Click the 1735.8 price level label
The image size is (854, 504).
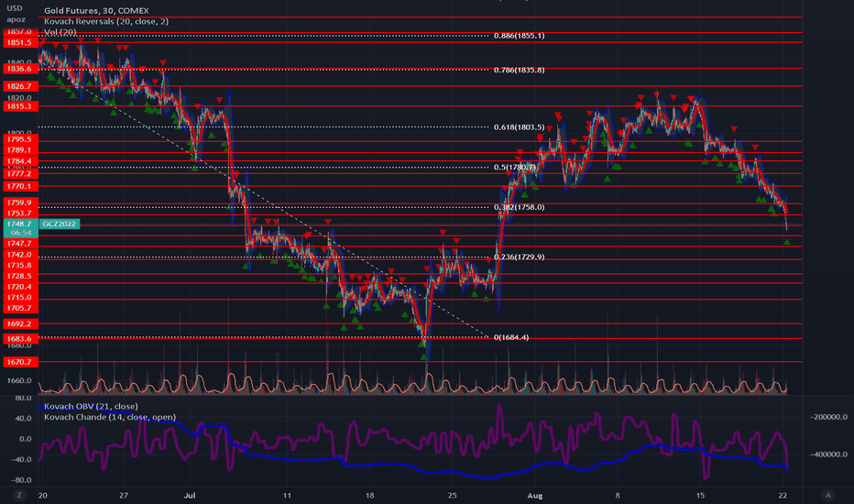point(21,266)
